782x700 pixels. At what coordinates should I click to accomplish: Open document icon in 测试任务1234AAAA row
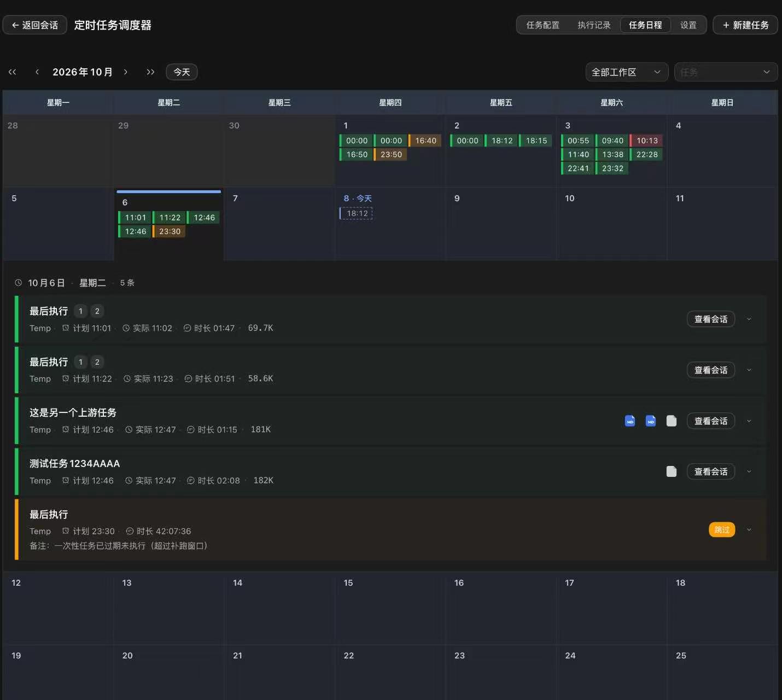pos(672,471)
